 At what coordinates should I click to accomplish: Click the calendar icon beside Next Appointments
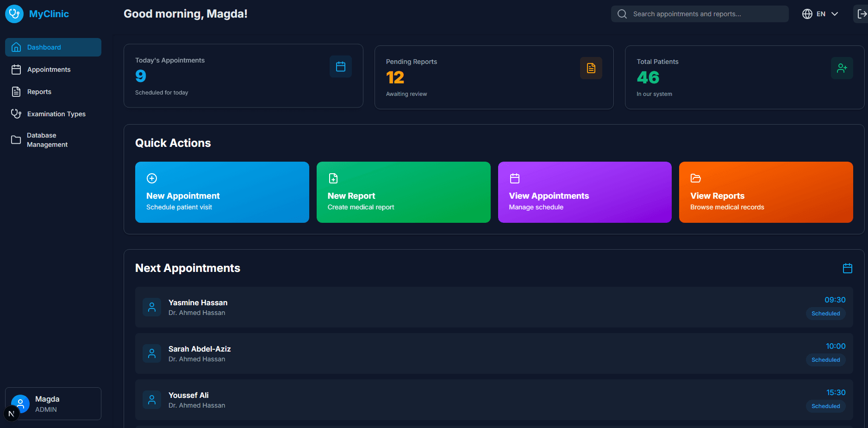[x=847, y=268]
